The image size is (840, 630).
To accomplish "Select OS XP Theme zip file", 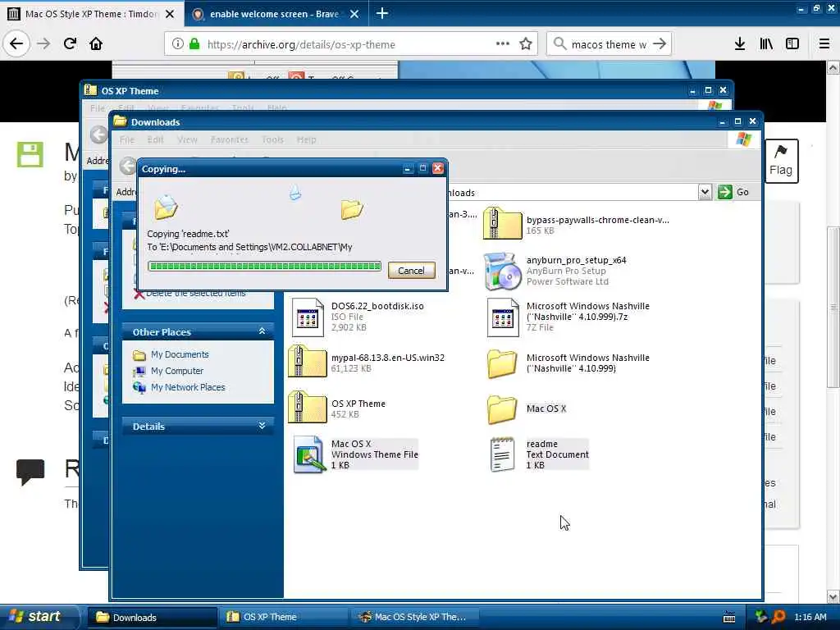I will pyautogui.click(x=337, y=409).
